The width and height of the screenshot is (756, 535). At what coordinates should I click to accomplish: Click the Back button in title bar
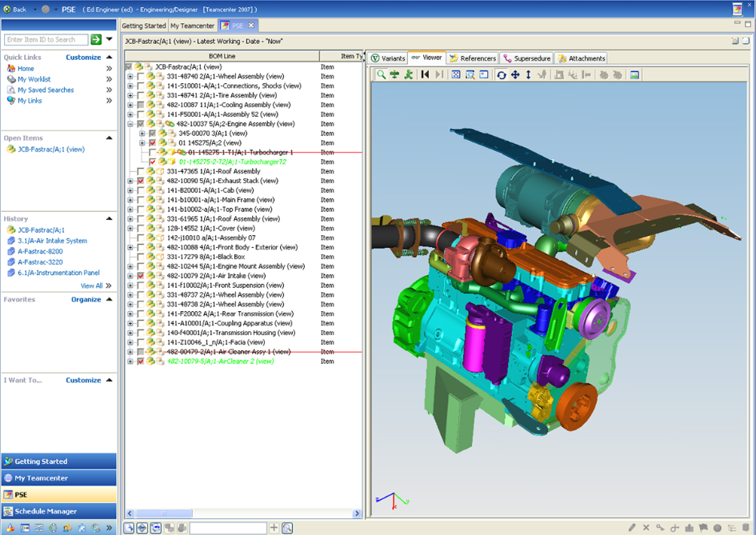[x=15, y=9]
